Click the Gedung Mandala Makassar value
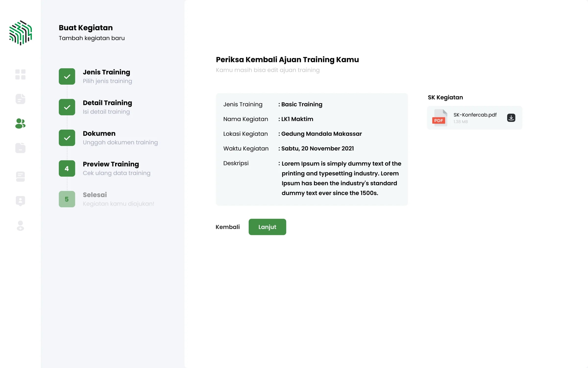Screen dimensions: 588x368 point(321,134)
